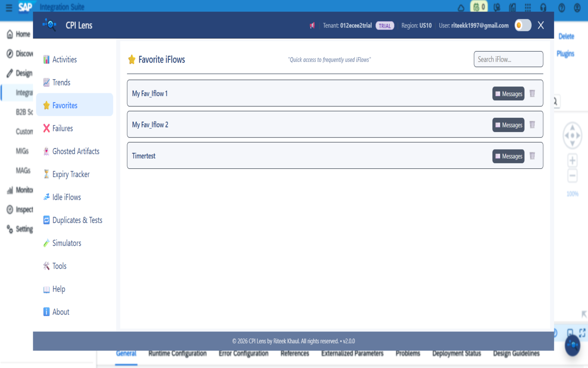View Messages for My Fav_Iflow 1
The height and width of the screenshot is (368, 588).
[508, 93]
